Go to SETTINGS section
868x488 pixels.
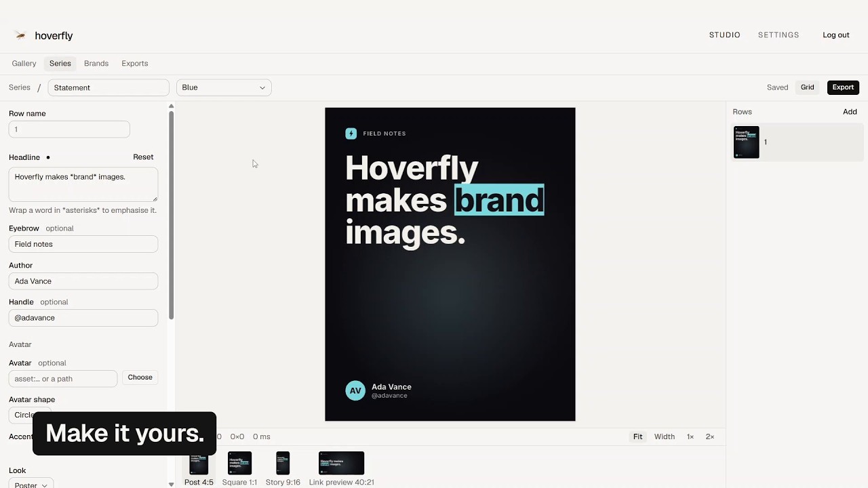(778, 35)
